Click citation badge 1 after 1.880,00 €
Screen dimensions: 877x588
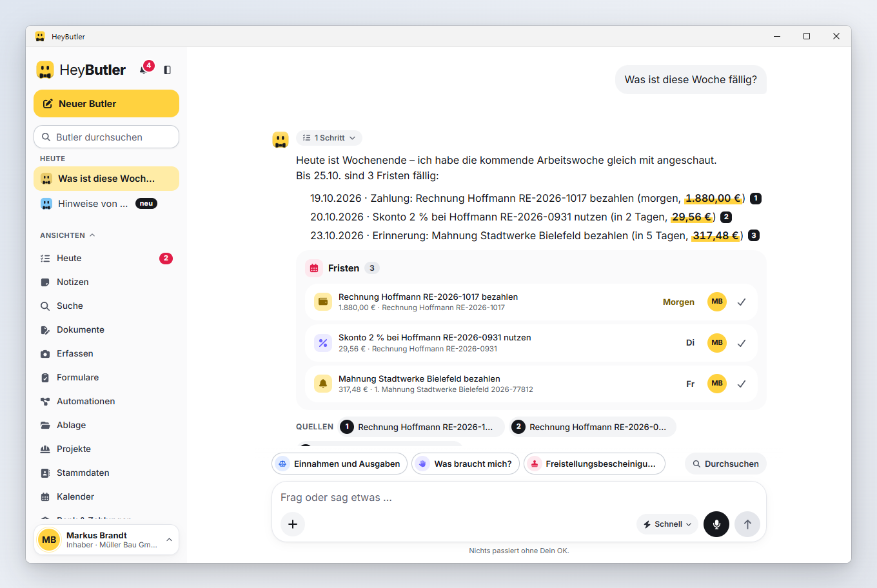(756, 199)
